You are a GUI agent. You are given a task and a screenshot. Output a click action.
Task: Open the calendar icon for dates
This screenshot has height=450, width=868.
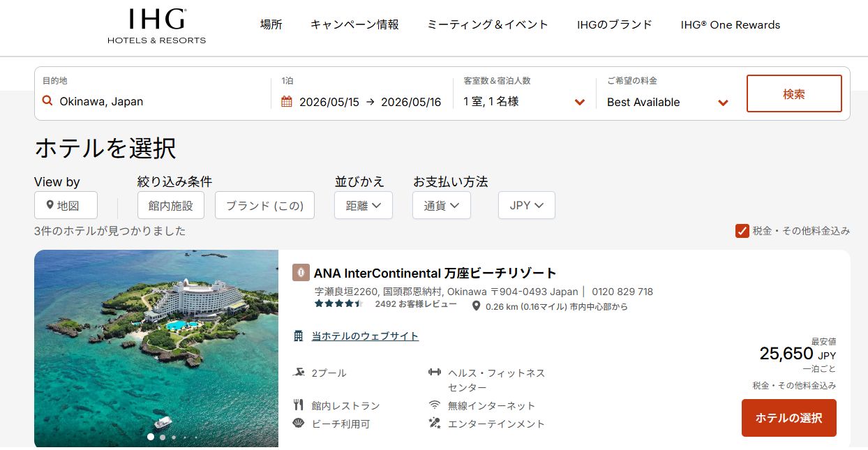287,102
